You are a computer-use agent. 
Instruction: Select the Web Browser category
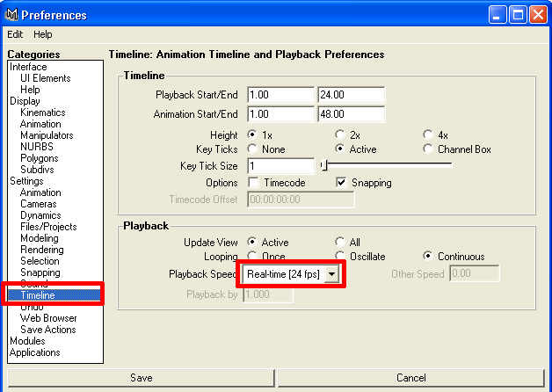point(48,318)
